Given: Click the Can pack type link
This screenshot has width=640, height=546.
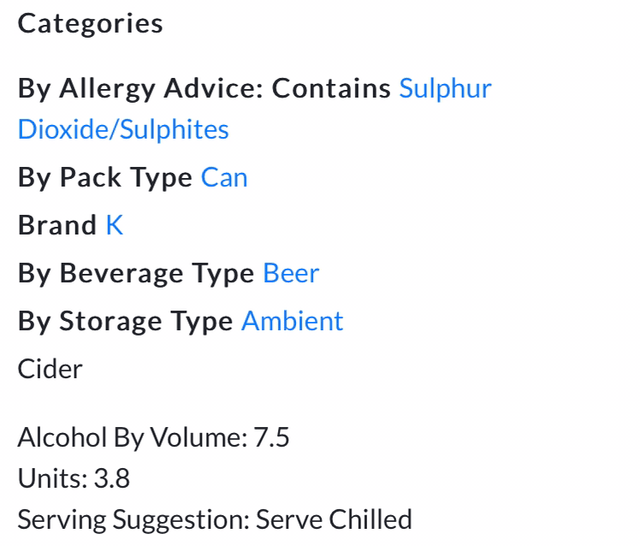Looking at the screenshot, I should point(224,177).
